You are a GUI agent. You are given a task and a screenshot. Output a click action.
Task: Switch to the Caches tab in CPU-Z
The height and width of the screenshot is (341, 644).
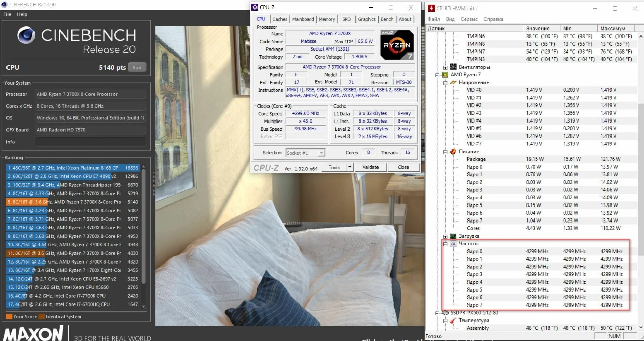click(x=280, y=19)
